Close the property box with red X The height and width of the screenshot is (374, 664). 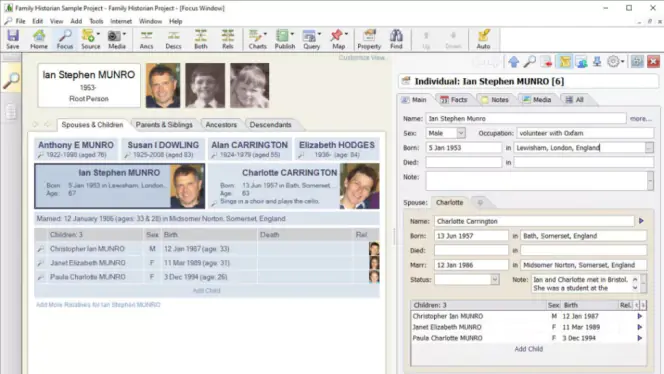click(x=653, y=62)
